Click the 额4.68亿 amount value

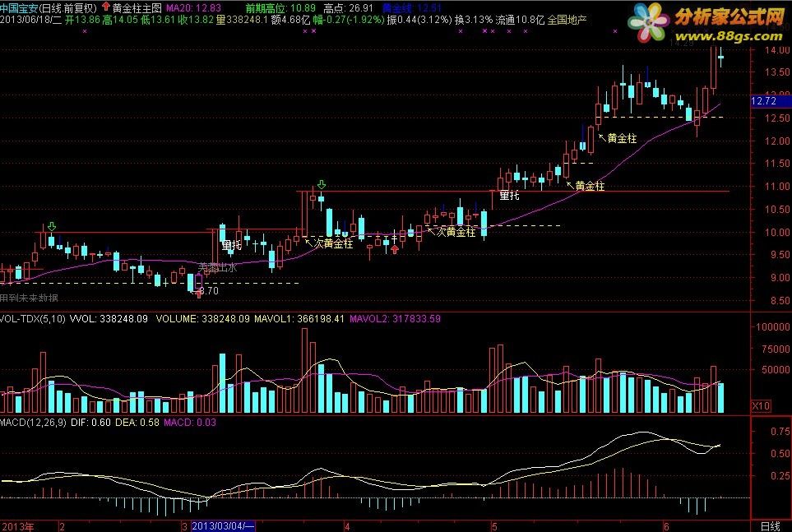[290, 20]
